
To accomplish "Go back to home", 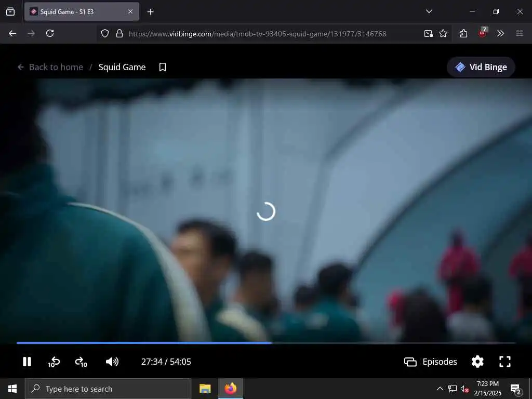I will point(50,67).
